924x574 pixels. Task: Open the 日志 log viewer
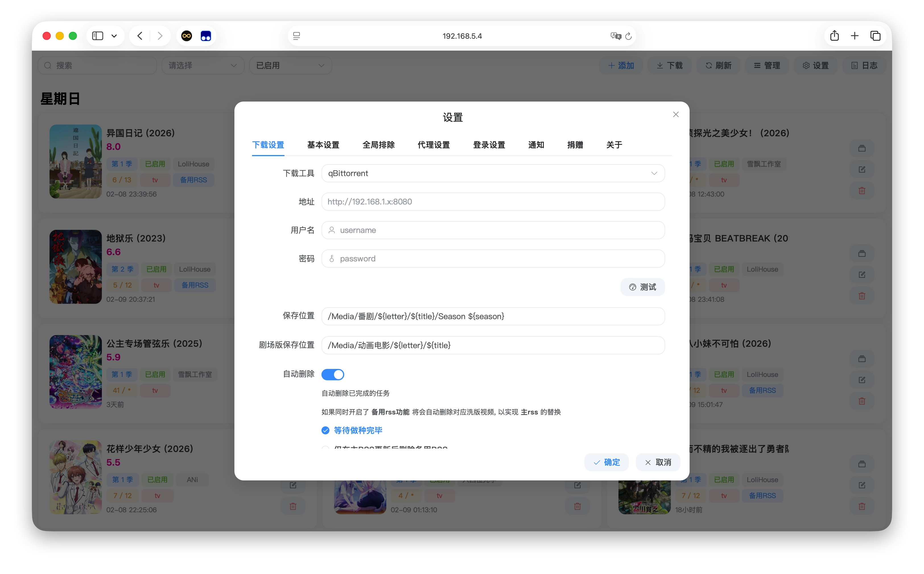[x=864, y=65]
